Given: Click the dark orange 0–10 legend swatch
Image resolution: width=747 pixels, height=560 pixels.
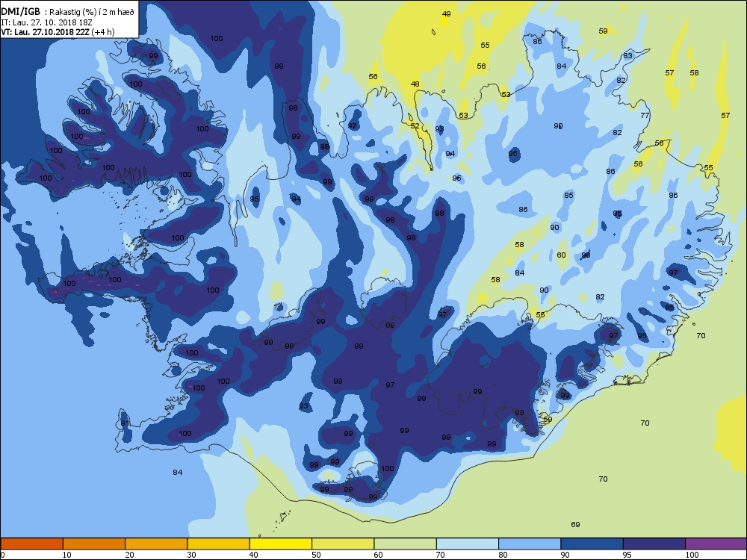Looking at the screenshot, I should (31, 544).
